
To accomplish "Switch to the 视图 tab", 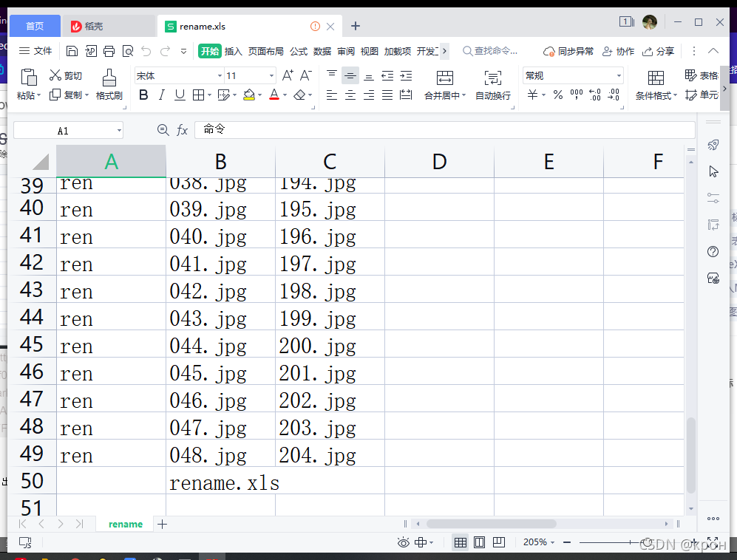I will click(369, 51).
